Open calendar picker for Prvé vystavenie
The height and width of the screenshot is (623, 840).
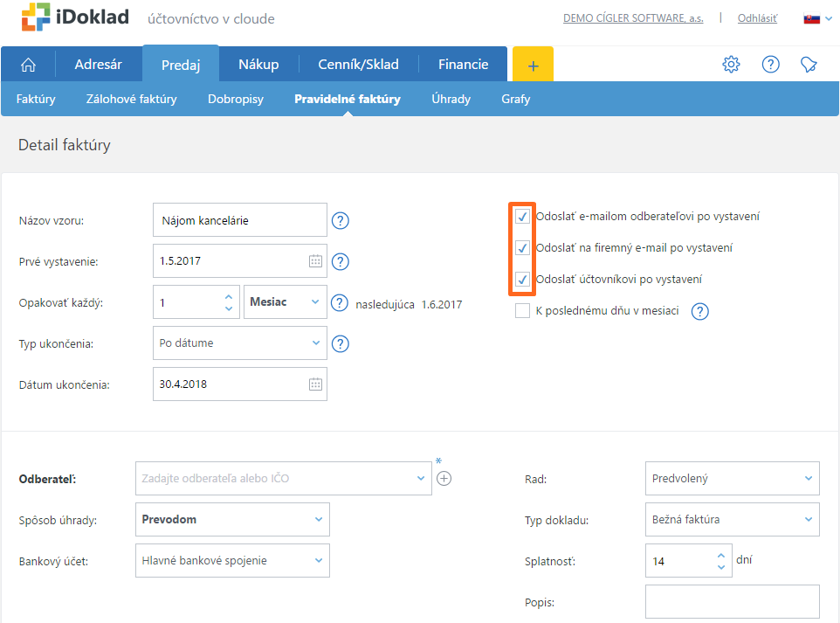point(315,261)
